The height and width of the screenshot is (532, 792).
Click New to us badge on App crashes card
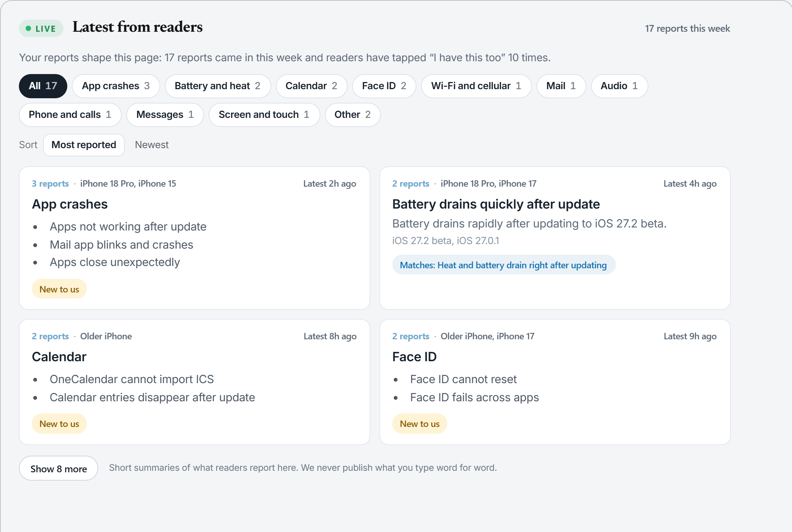tap(59, 289)
